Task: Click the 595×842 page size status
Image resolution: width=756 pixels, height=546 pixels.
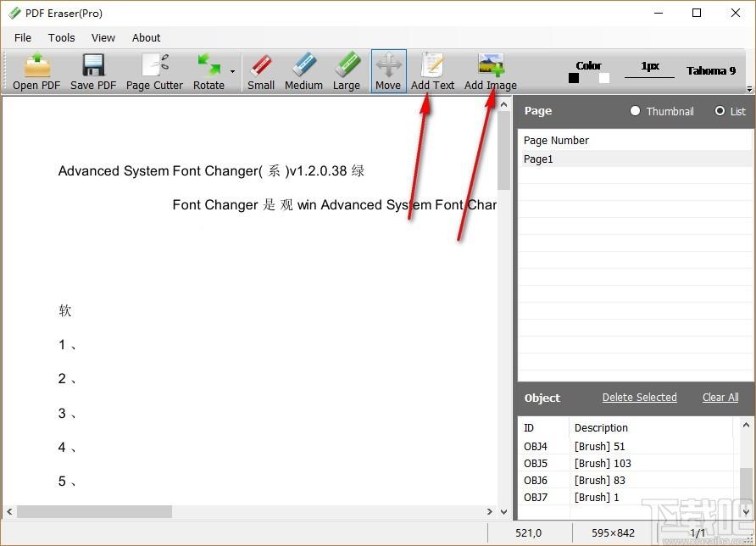Action: coord(613,533)
